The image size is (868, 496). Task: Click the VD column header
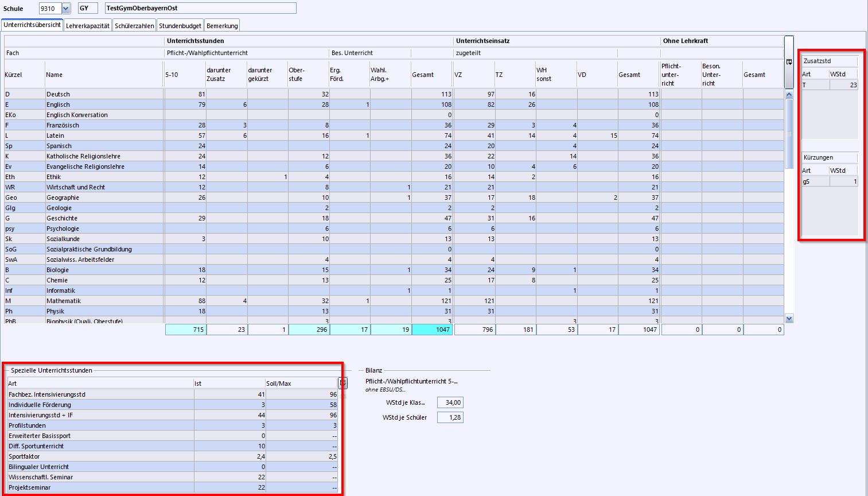click(x=598, y=75)
